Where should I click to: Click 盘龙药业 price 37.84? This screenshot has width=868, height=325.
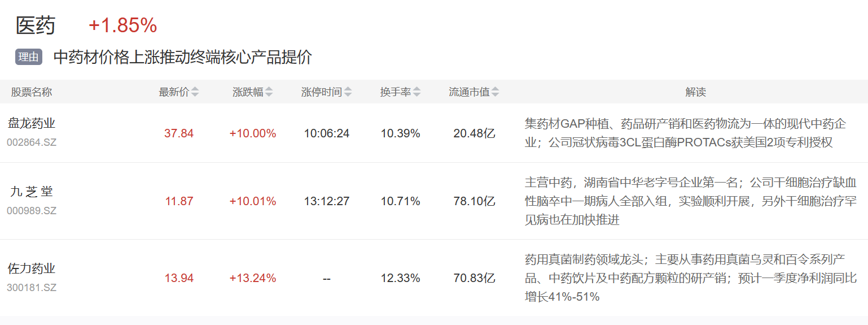coord(179,133)
